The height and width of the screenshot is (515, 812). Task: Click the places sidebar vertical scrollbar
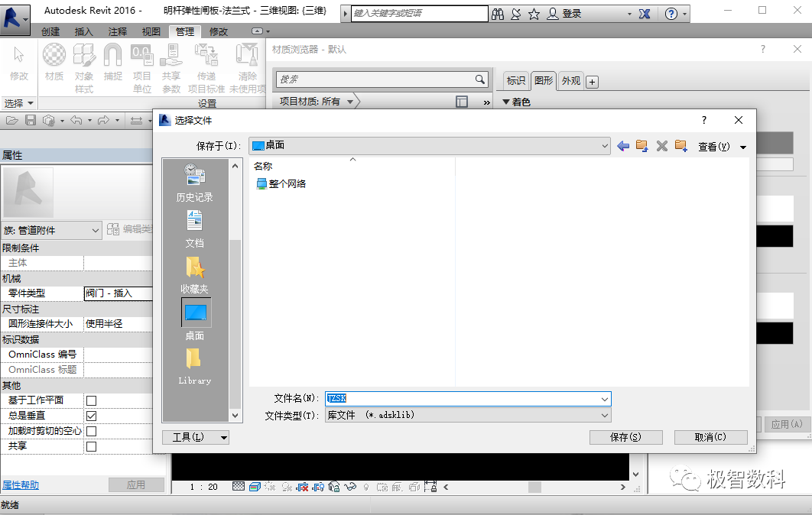point(235,290)
